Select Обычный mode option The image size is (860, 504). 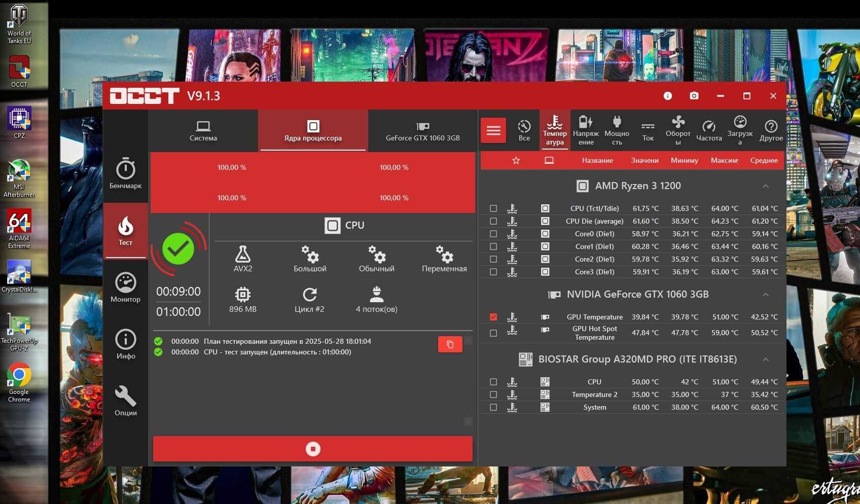[377, 259]
